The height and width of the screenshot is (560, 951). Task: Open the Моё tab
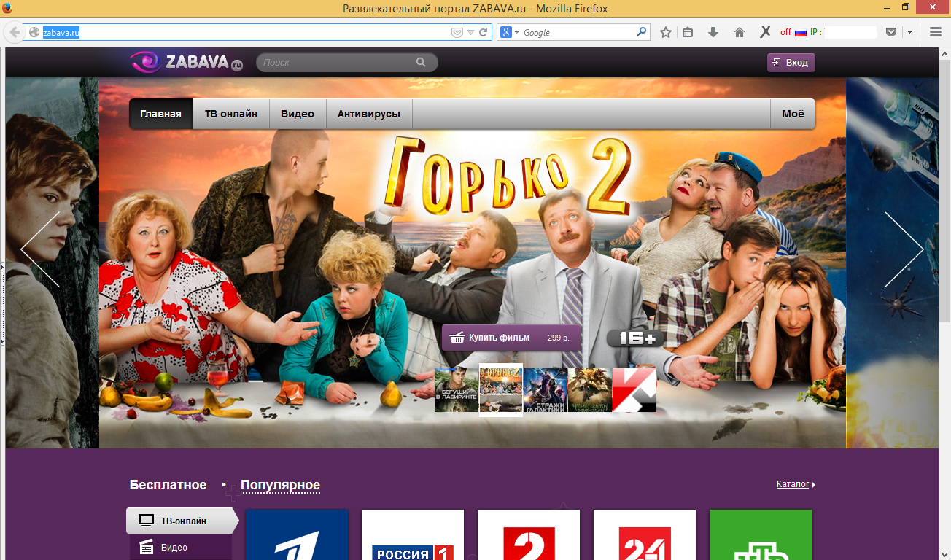pyautogui.click(x=793, y=114)
